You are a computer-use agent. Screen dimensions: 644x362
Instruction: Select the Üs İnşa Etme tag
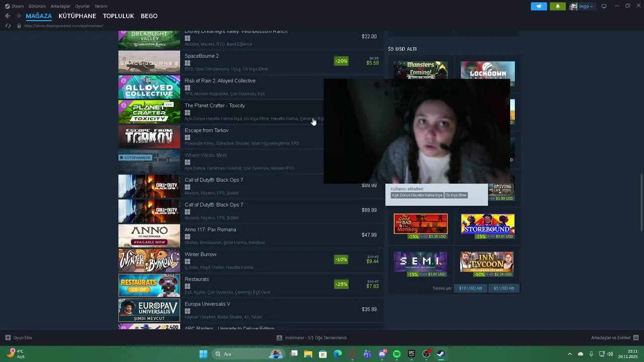point(456,195)
